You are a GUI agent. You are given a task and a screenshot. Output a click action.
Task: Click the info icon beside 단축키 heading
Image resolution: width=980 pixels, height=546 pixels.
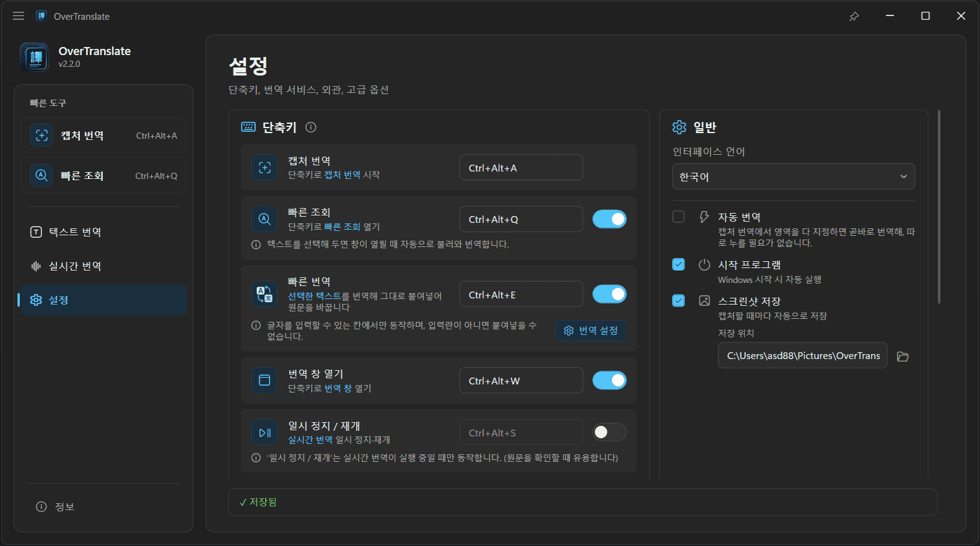click(311, 127)
